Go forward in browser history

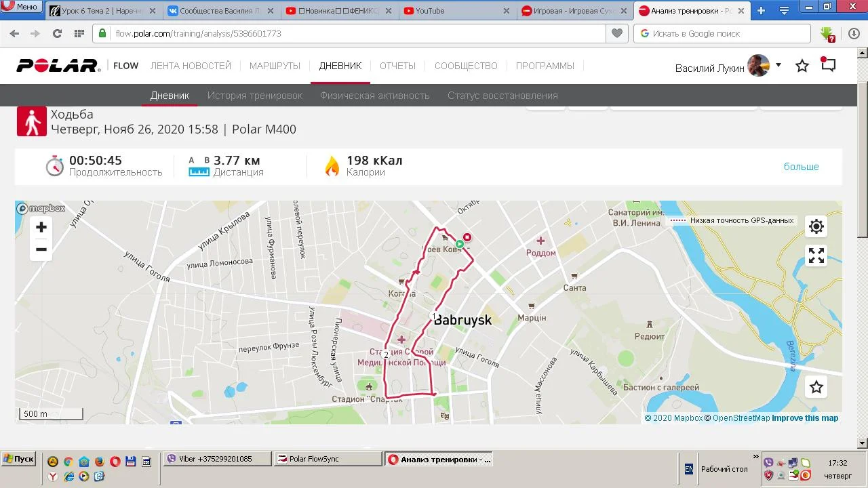click(35, 33)
